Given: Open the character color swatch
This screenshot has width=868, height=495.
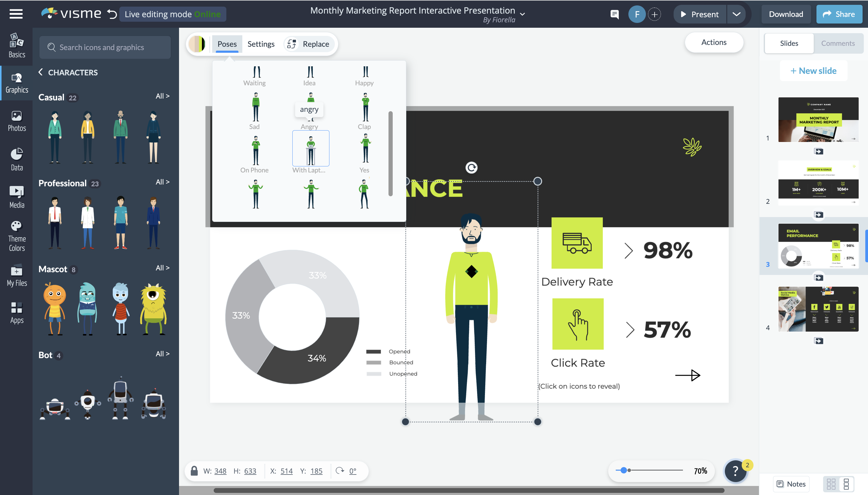Looking at the screenshot, I should click(197, 44).
